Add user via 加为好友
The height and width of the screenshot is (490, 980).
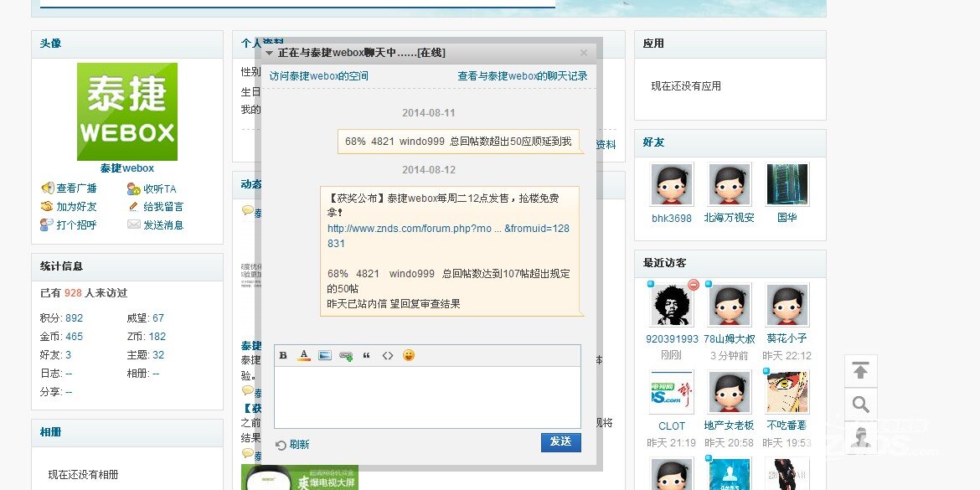coord(76,206)
